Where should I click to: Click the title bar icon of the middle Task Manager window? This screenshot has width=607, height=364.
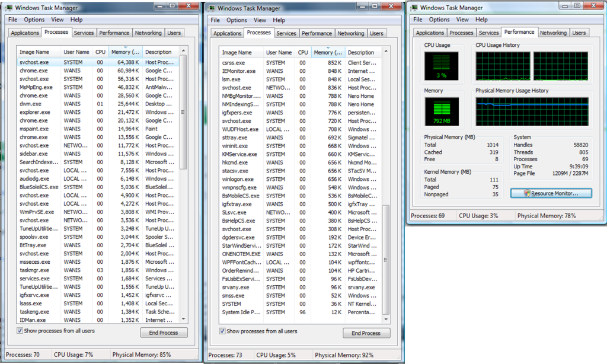[212, 8]
